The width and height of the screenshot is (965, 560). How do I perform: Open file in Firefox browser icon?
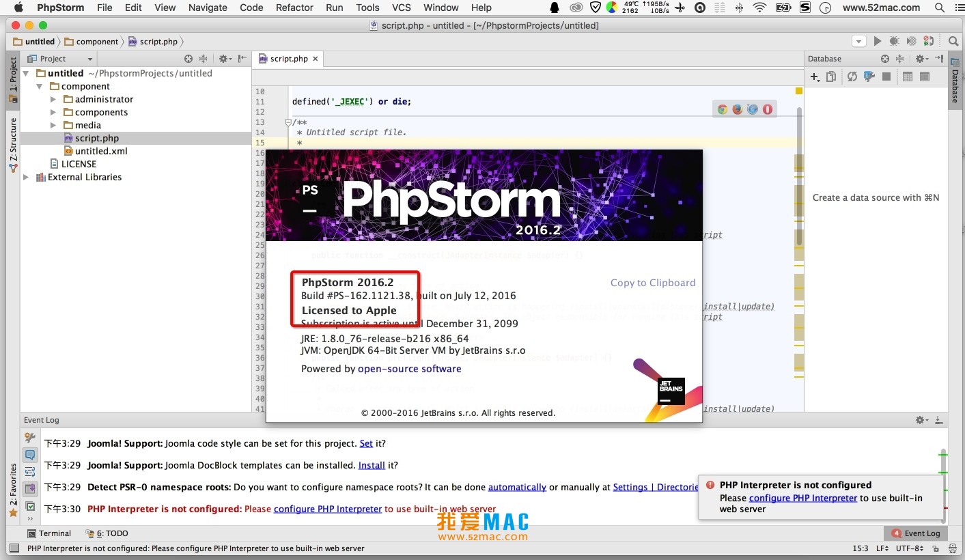(x=738, y=109)
